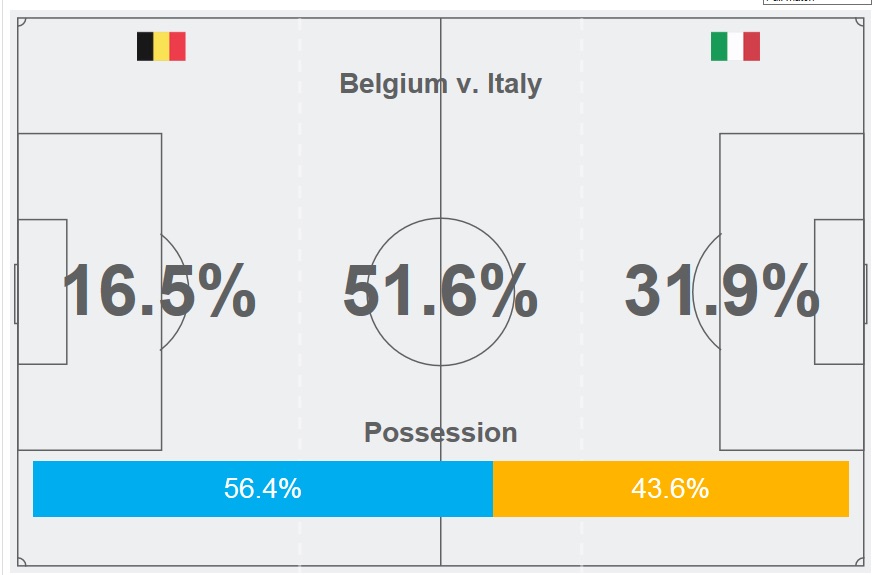Select the 31.9% right third value
This screenshot has width=873, height=575.
pos(722,292)
